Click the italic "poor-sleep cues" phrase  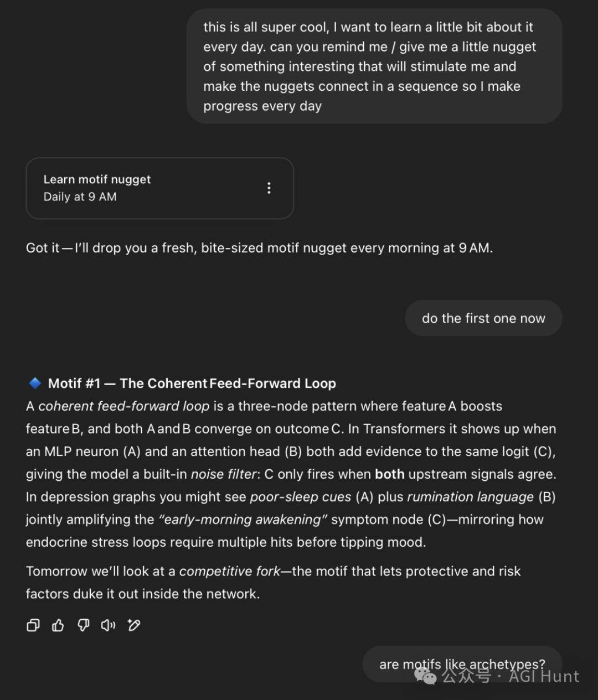(x=301, y=497)
